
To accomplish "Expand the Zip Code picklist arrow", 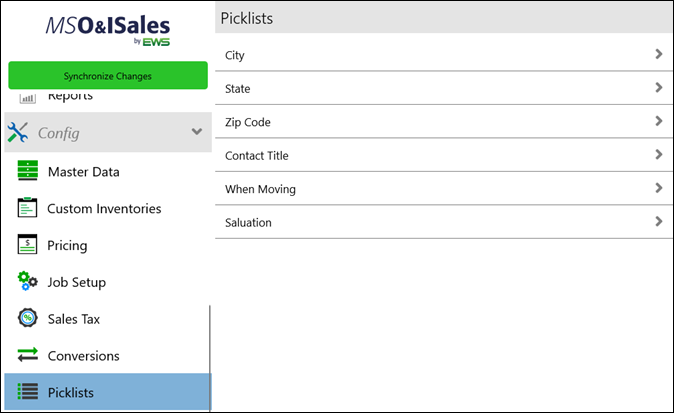I will coord(658,121).
